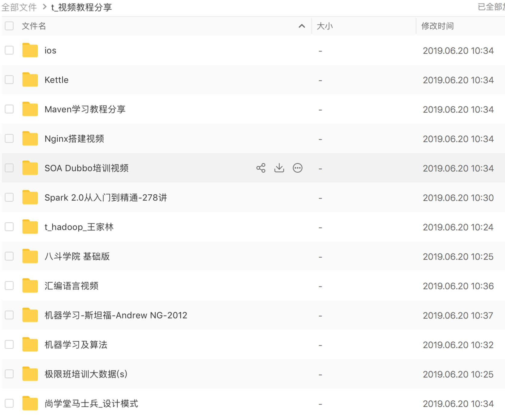Click the Nginx搭建视频 folder icon
This screenshot has height=420, width=505.
pyautogui.click(x=30, y=138)
